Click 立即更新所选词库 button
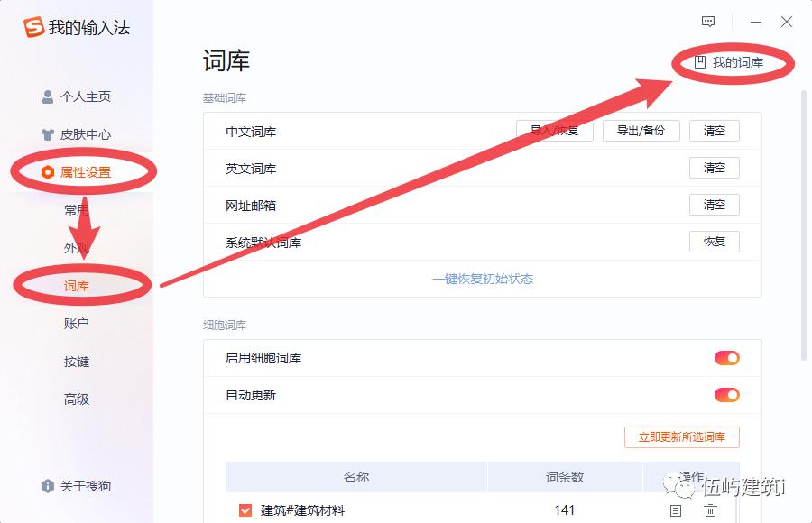The width and height of the screenshot is (812, 523). (x=682, y=437)
